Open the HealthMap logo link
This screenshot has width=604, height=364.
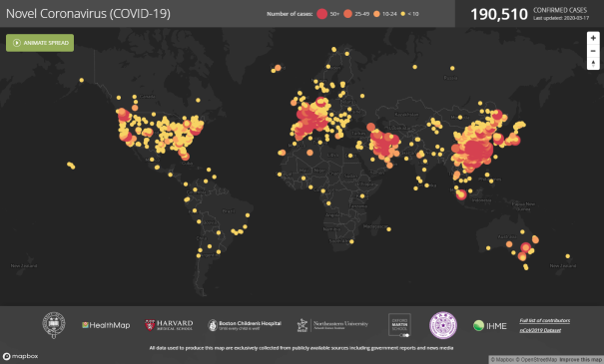[x=106, y=325]
